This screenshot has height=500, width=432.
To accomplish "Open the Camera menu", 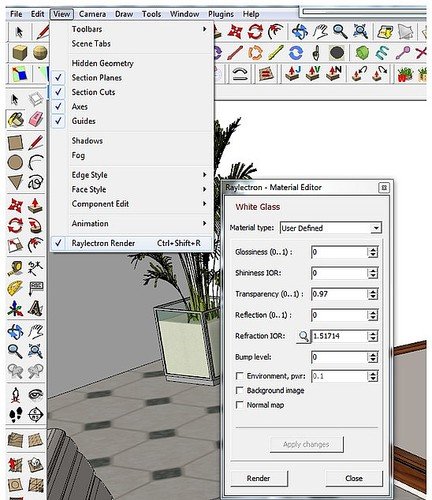I will (x=92, y=14).
